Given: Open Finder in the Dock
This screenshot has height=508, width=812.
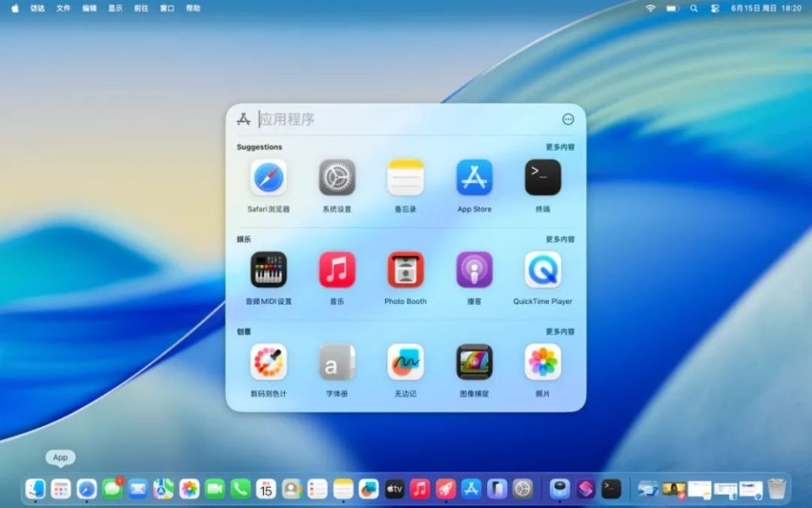Looking at the screenshot, I should tap(36, 489).
